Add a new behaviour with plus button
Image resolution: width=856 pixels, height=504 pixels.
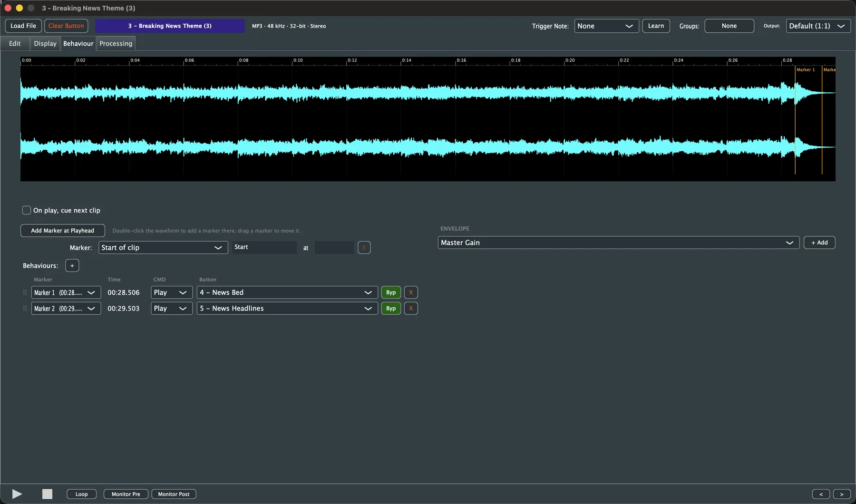[x=72, y=266]
